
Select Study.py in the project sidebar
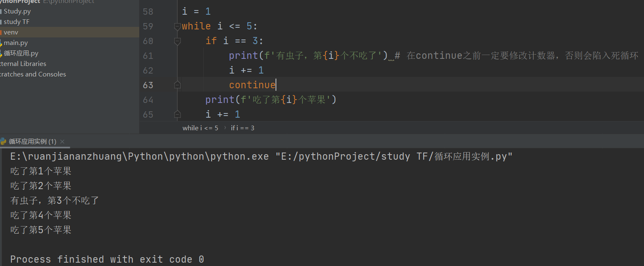pos(17,11)
